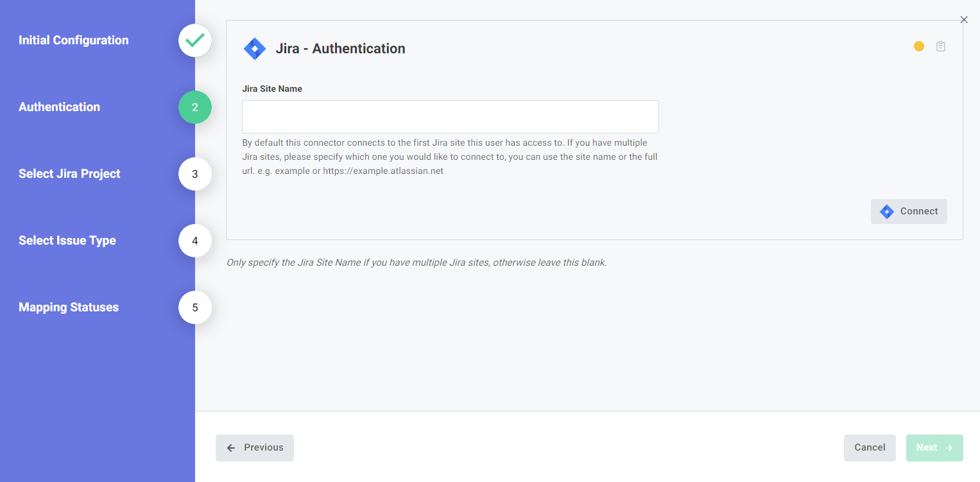Screen dimensions: 980x482
Task: Go back using the Previous button
Action: 255,447
